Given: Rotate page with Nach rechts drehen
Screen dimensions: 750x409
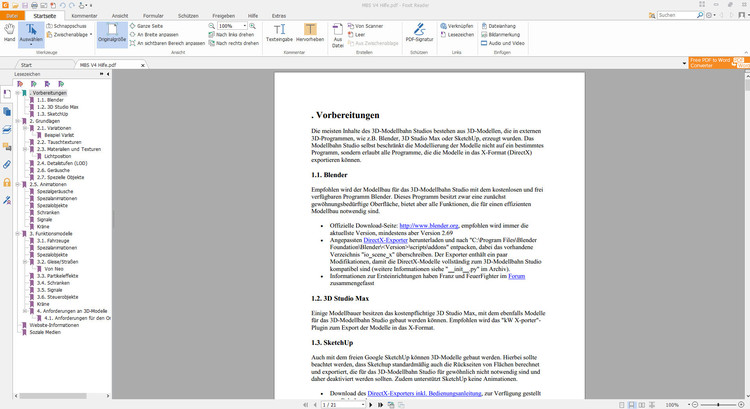Looking at the screenshot, I should (233, 44).
